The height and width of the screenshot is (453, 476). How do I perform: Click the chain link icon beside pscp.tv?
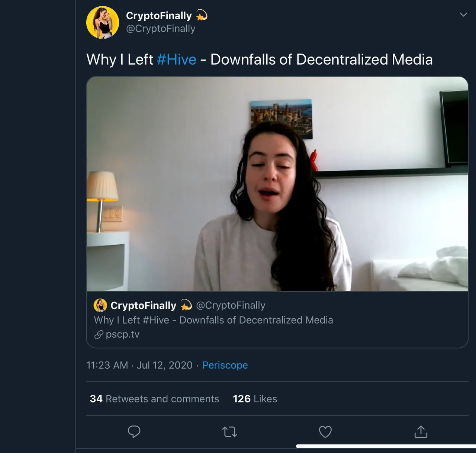coord(99,335)
